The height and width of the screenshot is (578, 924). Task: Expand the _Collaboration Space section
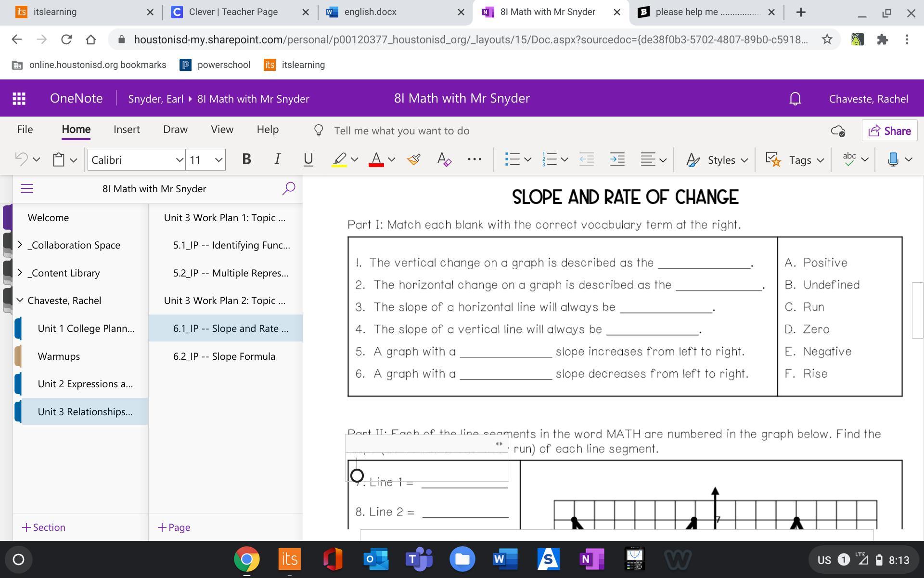point(20,245)
